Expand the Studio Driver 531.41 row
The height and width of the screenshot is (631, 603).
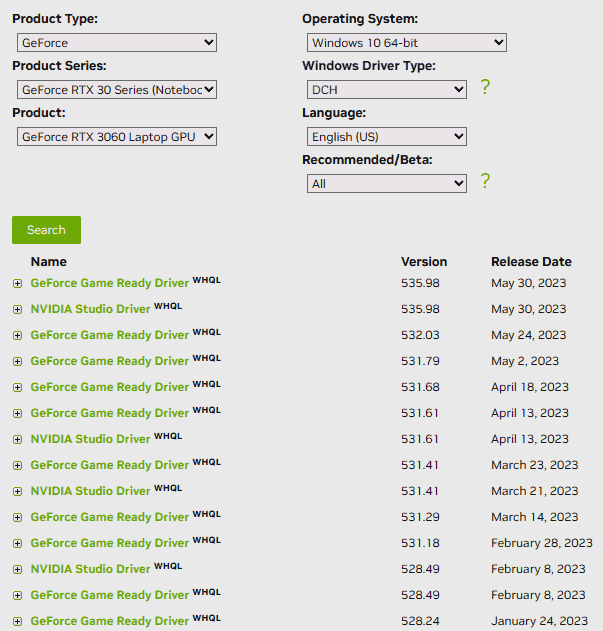tap(17, 491)
